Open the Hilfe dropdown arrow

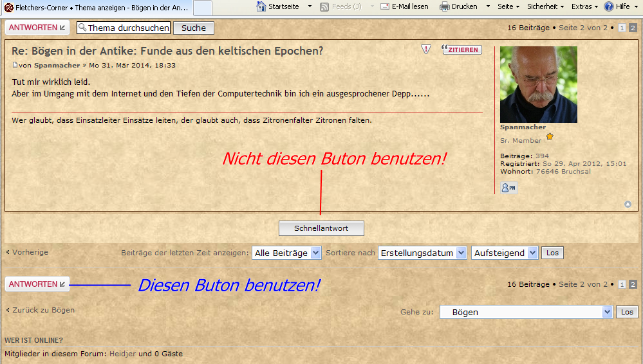pos(637,6)
